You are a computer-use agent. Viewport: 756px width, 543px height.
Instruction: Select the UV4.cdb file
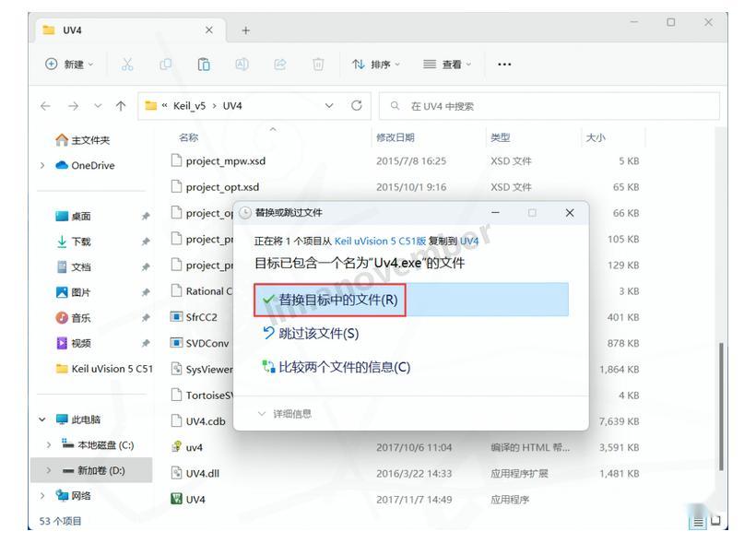(x=206, y=421)
